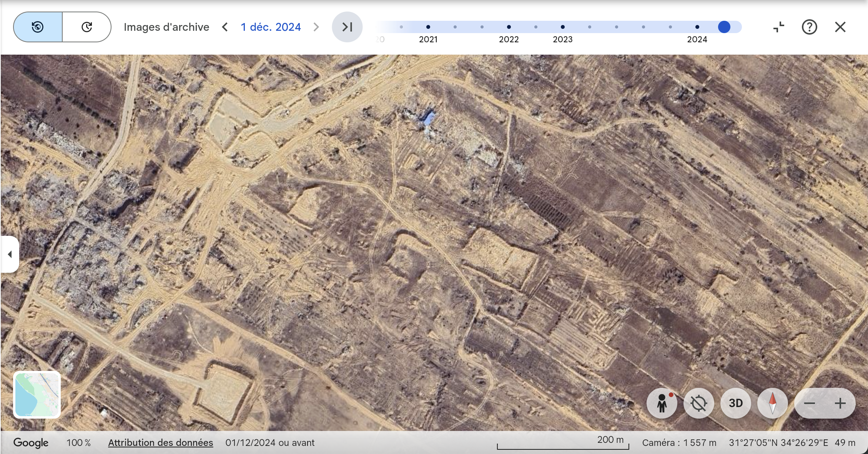Screen dimensions: 868x454
Task: Click the first faint dot on the timeline
Action: tap(401, 27)
